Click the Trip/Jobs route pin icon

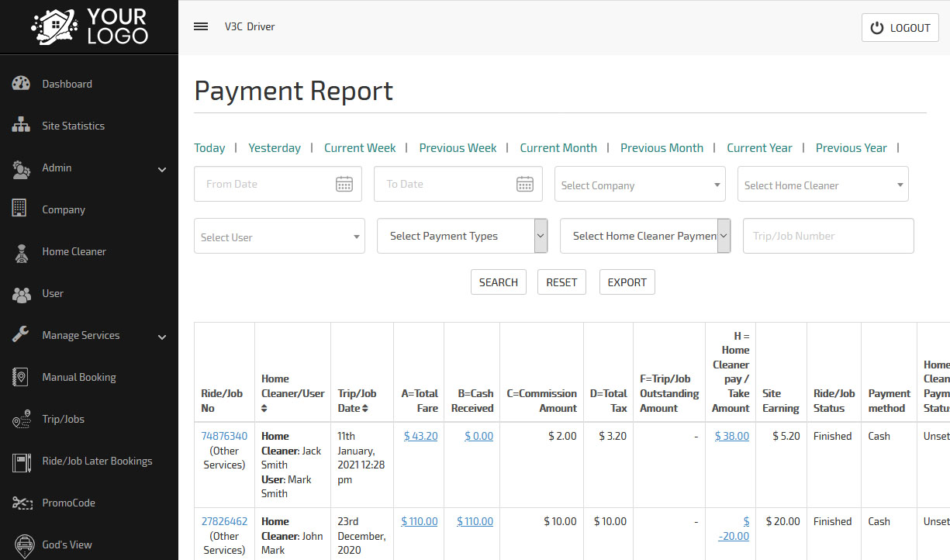21,419
